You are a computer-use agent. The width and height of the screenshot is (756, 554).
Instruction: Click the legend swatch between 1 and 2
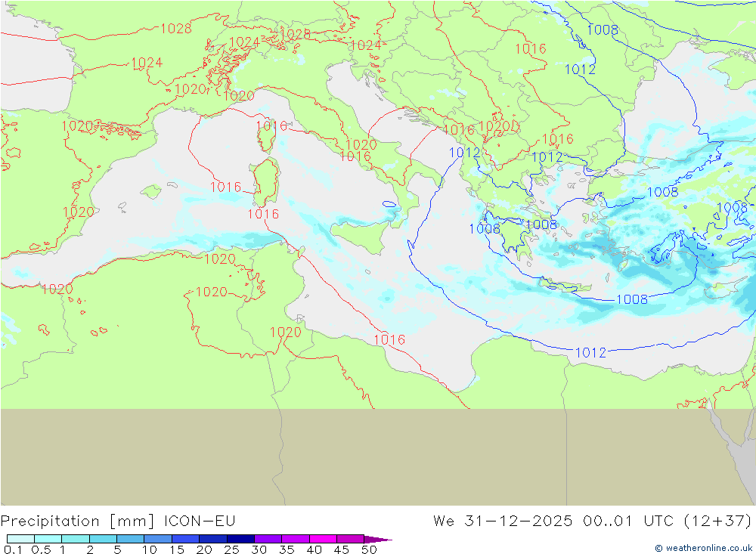click(x=76, y=539)
